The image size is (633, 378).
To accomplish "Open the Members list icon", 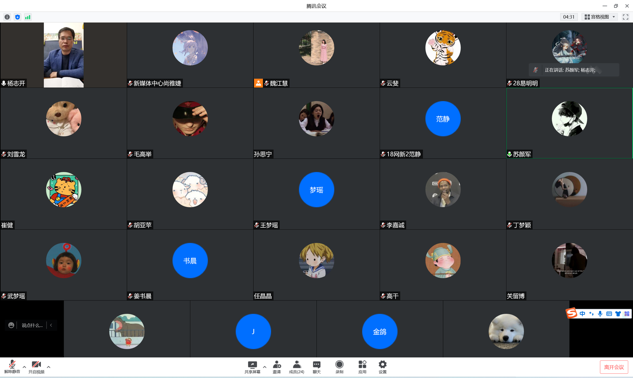I will (296, 367).
